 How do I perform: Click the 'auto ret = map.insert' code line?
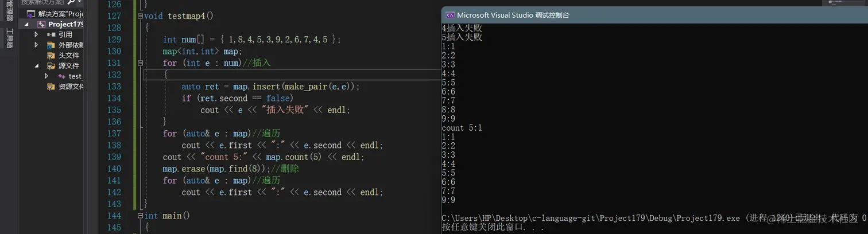point(271,87)
